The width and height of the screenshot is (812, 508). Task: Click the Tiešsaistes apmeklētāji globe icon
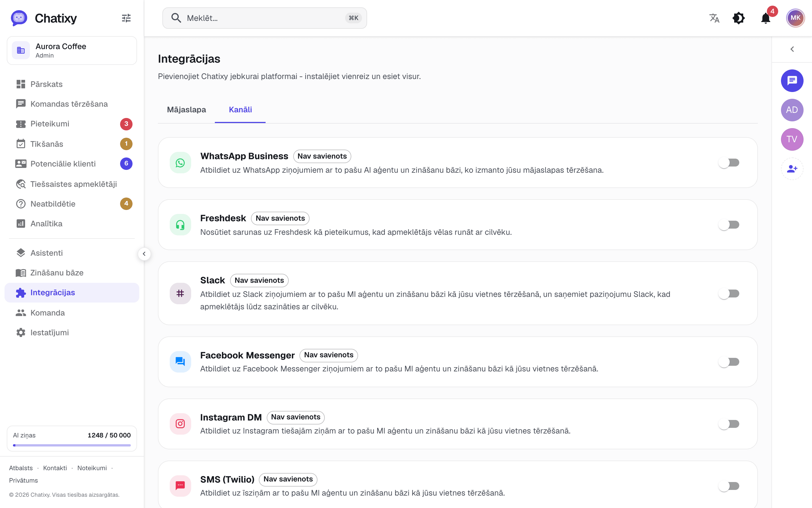21,184
